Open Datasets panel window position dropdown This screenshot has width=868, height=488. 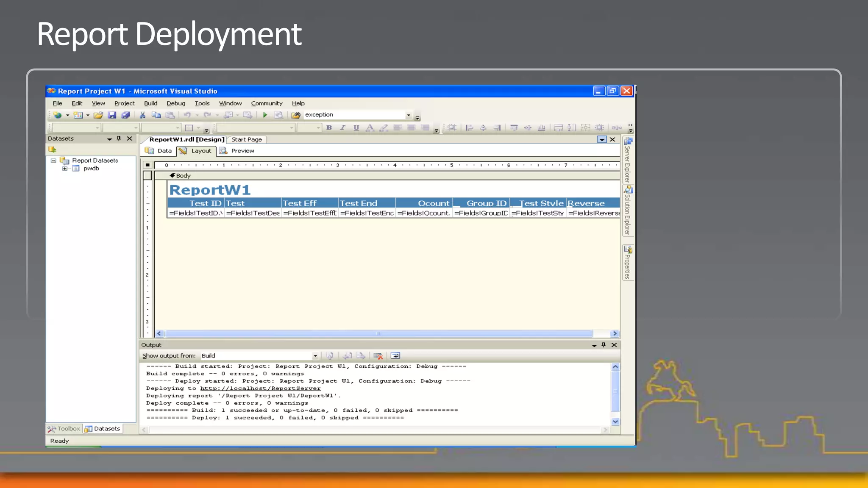[x=109, y=139]
